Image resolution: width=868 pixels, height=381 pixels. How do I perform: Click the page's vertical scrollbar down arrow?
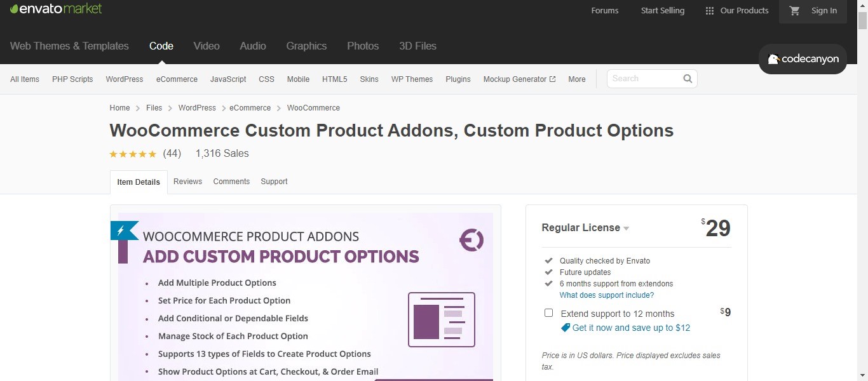(x=862, y=375)
